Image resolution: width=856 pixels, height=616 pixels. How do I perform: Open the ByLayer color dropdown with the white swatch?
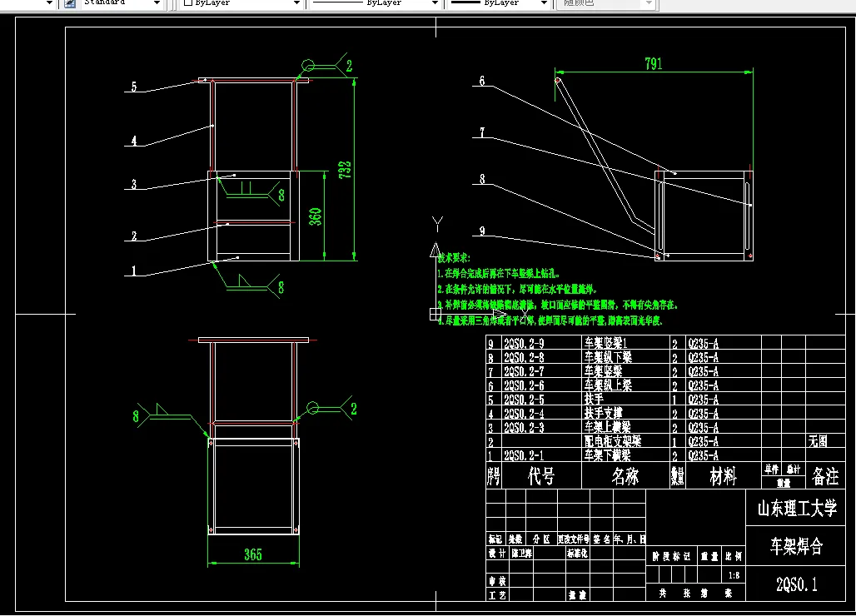pos(296,2)
